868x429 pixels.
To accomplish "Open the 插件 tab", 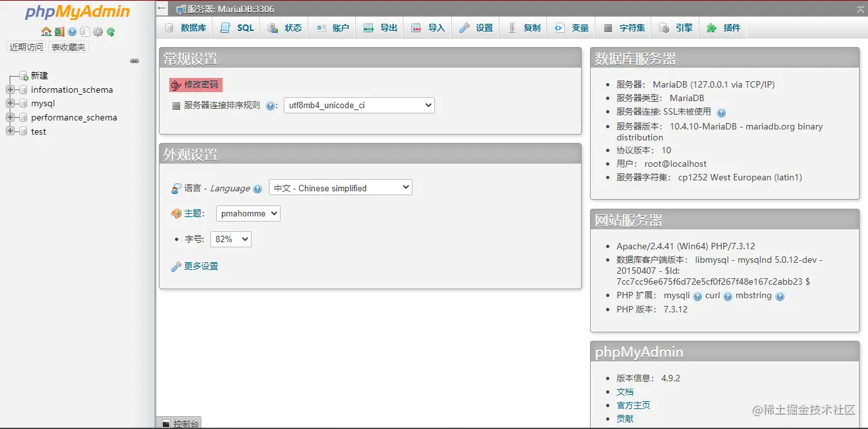I will coord(723,28).
